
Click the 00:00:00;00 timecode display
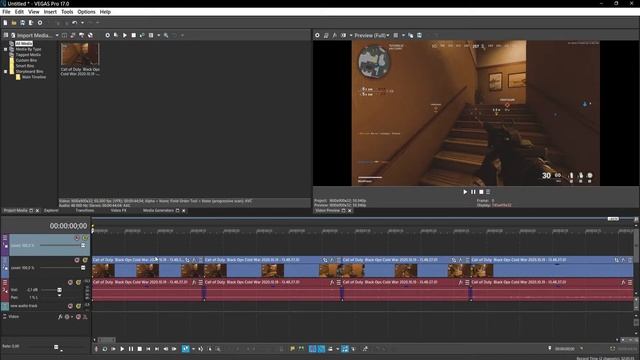[68, 226]
